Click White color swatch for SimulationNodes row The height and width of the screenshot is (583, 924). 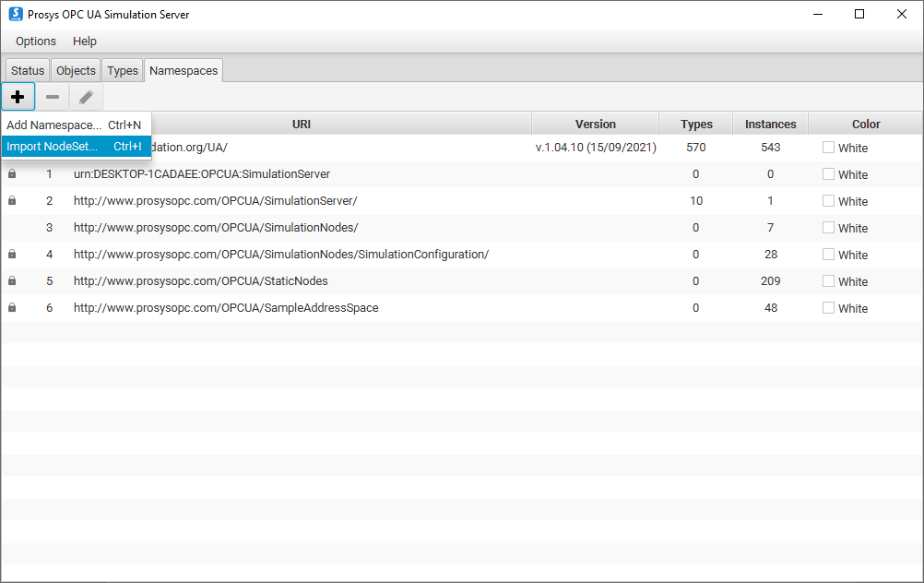click(828, 227)
